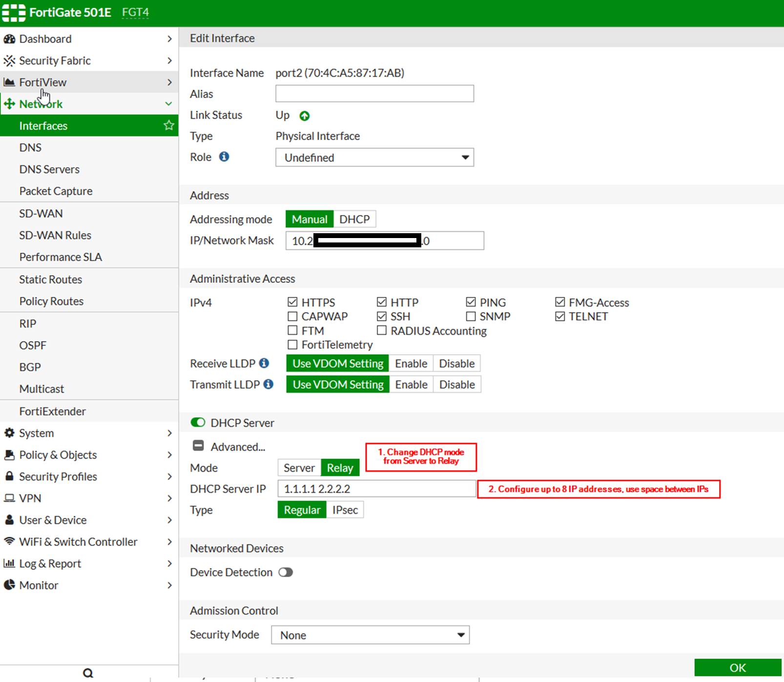Uncheck the HTTPS access checkbox
Image resolution: width=784 pixels, height=682 pixels.
pos(292,302)
